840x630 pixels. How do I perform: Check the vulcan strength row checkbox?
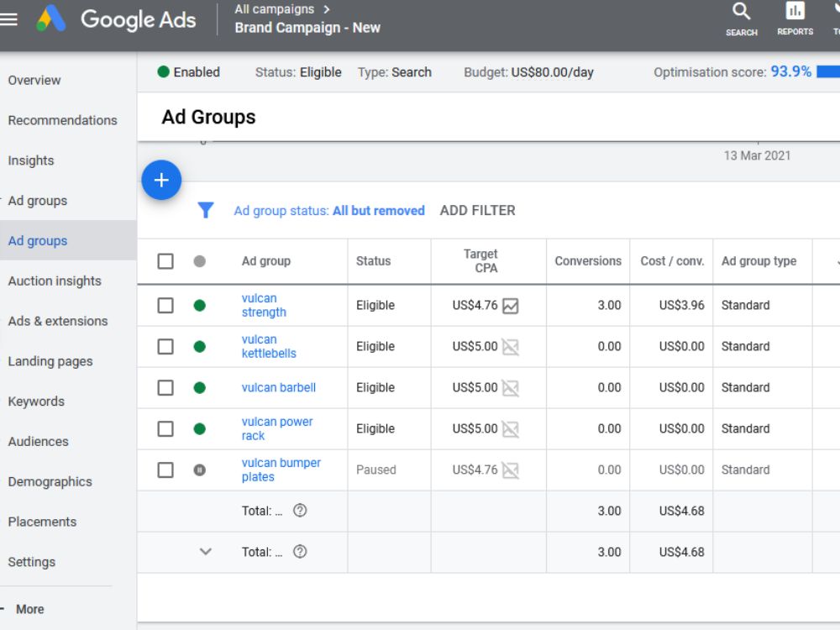point(165,306)
